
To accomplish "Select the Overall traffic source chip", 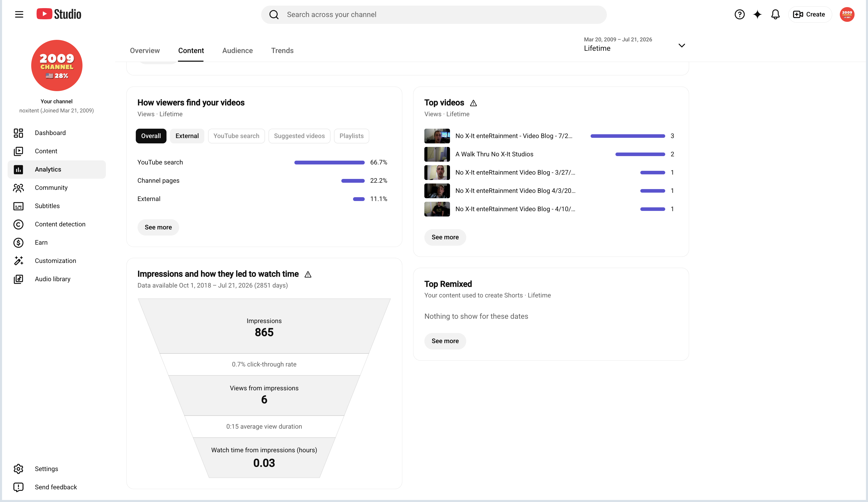I will (151, 136).
